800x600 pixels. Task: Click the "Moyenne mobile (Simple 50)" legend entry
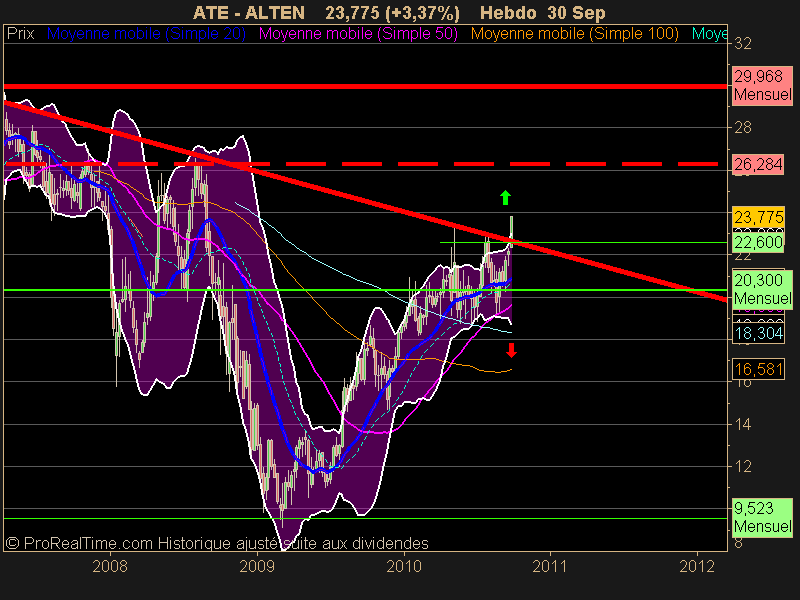coord(358,34)
